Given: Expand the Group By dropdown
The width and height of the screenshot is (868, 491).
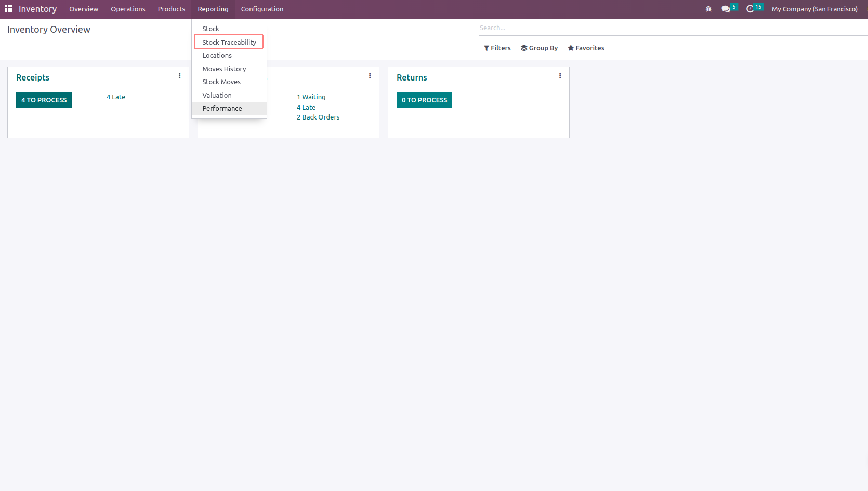Looking at the screenshot, I should pos(539,48).
